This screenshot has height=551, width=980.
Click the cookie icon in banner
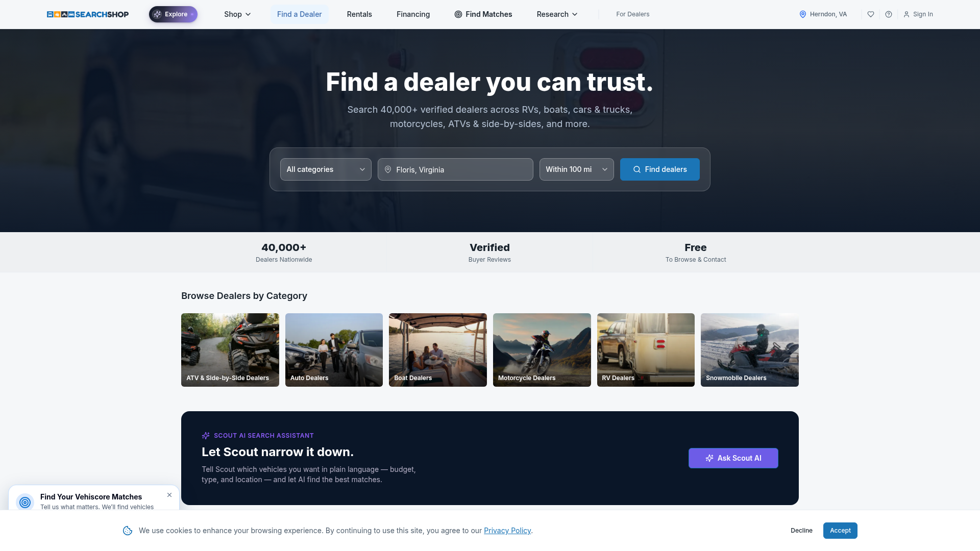pyautogui.click(x=128, y=531)
